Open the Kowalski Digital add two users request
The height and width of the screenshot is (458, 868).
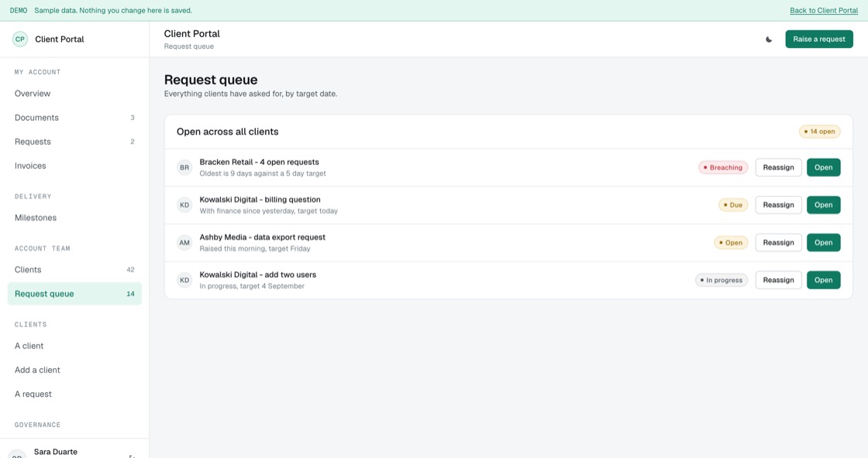823,281
